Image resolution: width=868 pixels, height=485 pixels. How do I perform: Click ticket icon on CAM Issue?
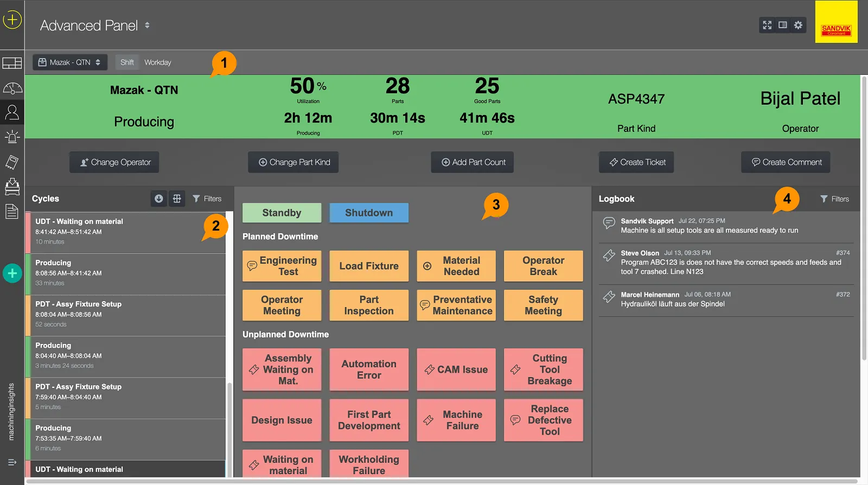(x=430, y=369)
